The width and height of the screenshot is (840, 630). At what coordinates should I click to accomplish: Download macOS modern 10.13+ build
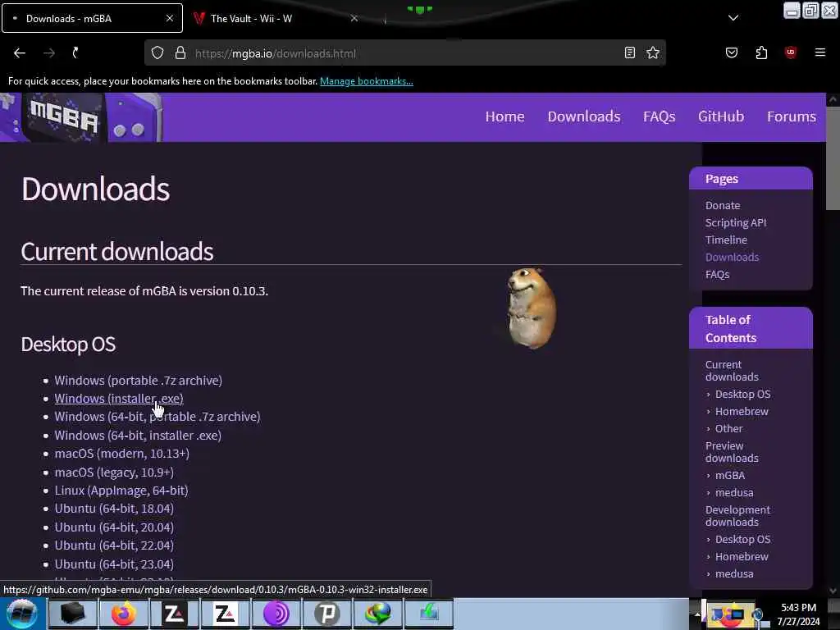pyautogui.click(x=121, y=454)
